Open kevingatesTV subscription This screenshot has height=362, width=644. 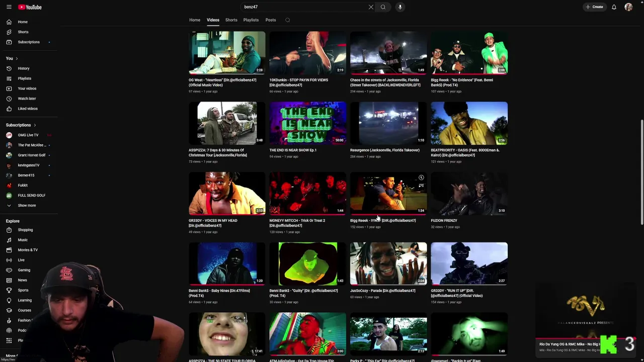click(x=29, y=165)
